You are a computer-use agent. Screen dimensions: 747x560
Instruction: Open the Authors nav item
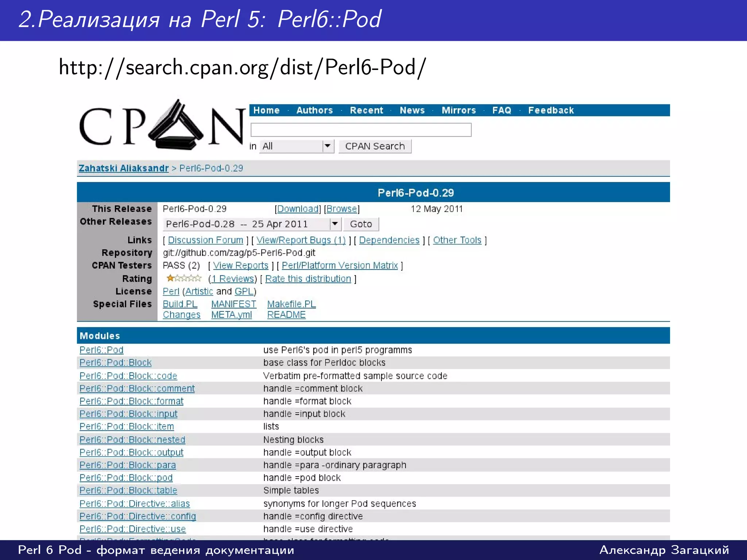coord(314,110)
